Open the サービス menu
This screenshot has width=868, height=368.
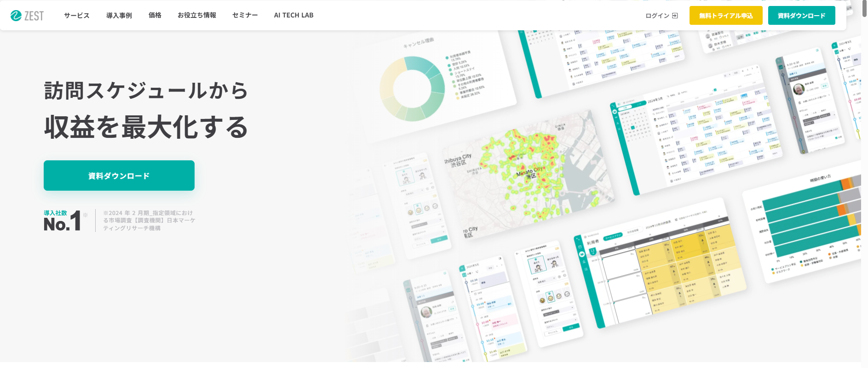click(77, 16)
